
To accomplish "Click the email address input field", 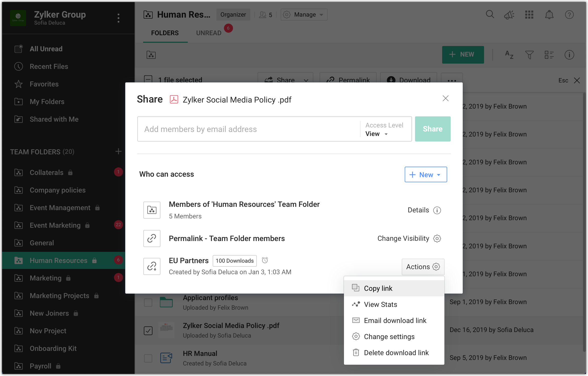I will tap(249, 129).
